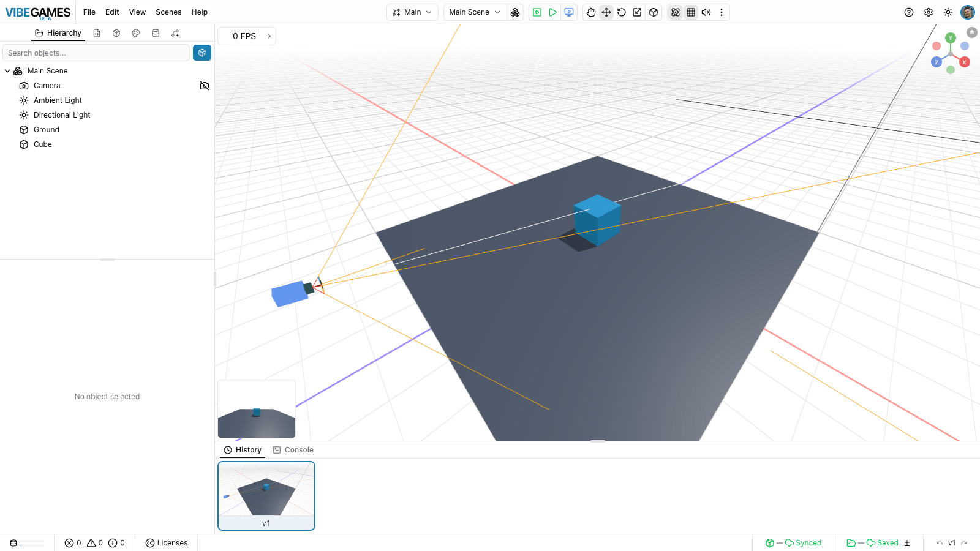The width and height of the screenshot is (980, 551).
Task: Open the settings gear icon
Action: [x=929, y=12]
